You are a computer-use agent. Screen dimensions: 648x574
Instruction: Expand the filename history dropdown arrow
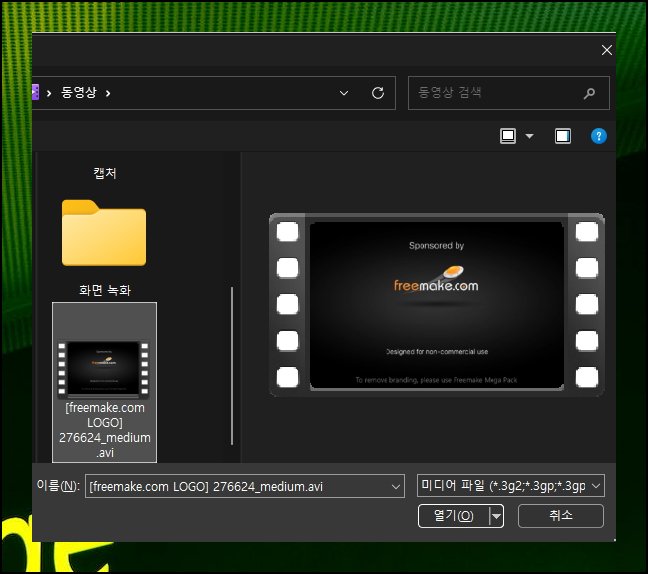[395, 486]
